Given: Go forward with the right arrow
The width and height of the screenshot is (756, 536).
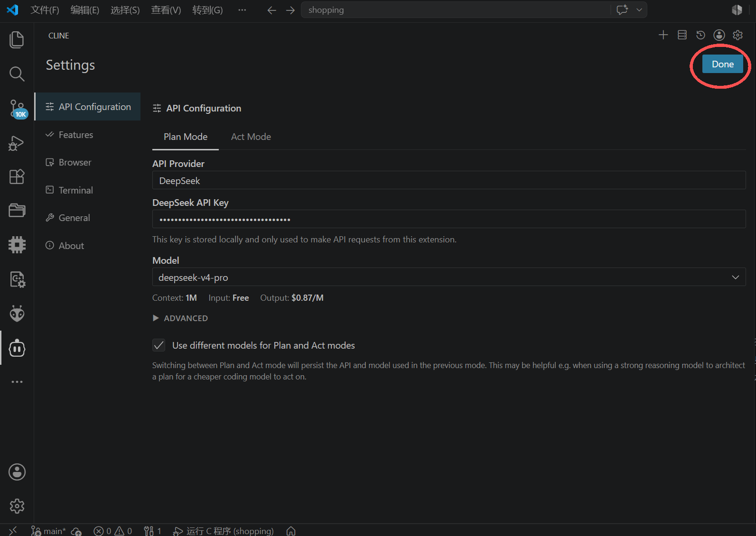Looking at the screenshot, I should click(x=290, y=10).
